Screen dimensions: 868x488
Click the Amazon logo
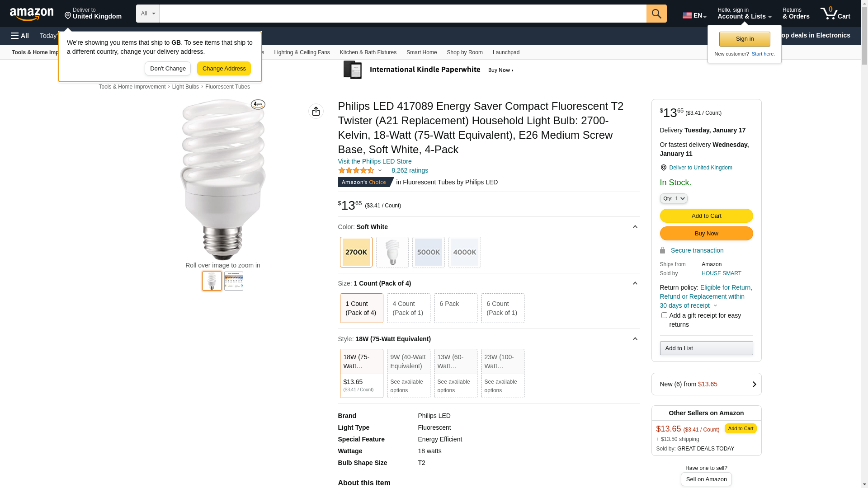[32, 14]
